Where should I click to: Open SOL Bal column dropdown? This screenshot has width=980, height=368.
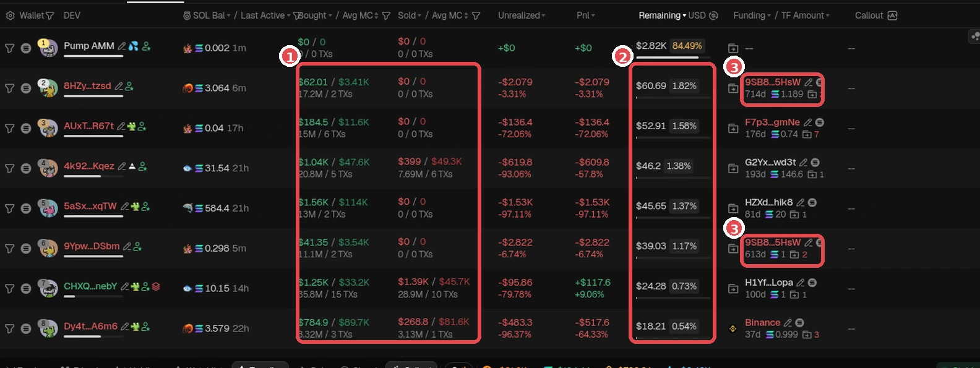point(228,15)
